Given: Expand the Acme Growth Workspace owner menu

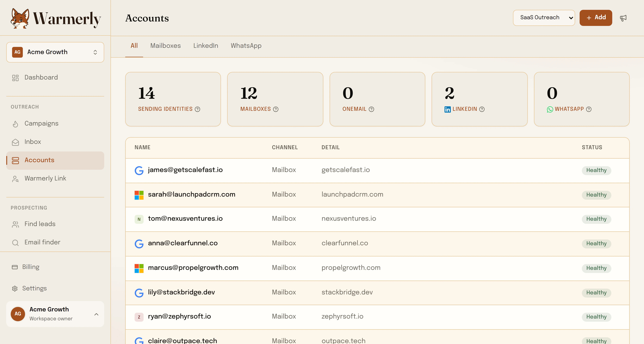Looking at the screenshot, I should (55, 314).
